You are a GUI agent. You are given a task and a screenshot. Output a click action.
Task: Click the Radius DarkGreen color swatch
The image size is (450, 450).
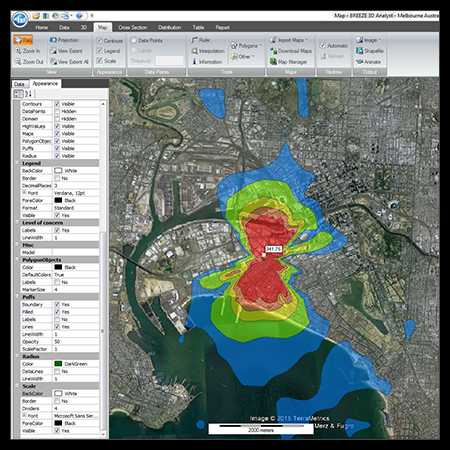point(58,364)
